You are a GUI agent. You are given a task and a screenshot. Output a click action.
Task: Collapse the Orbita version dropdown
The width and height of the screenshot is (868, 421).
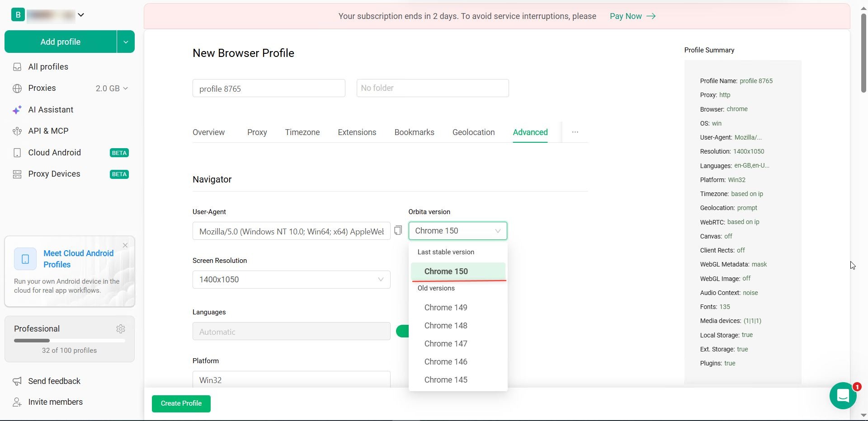458,231
